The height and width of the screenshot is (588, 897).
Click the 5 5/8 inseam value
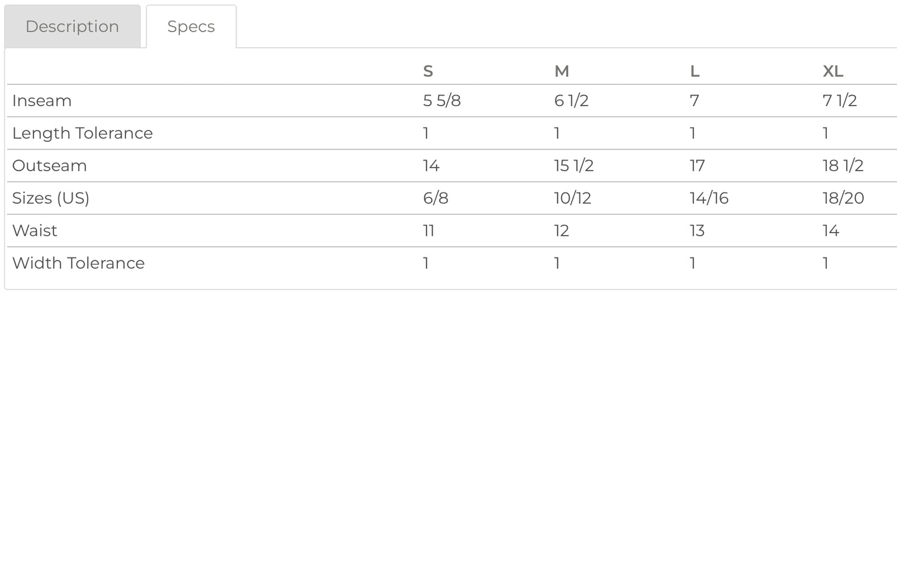[x=442, y=100]
